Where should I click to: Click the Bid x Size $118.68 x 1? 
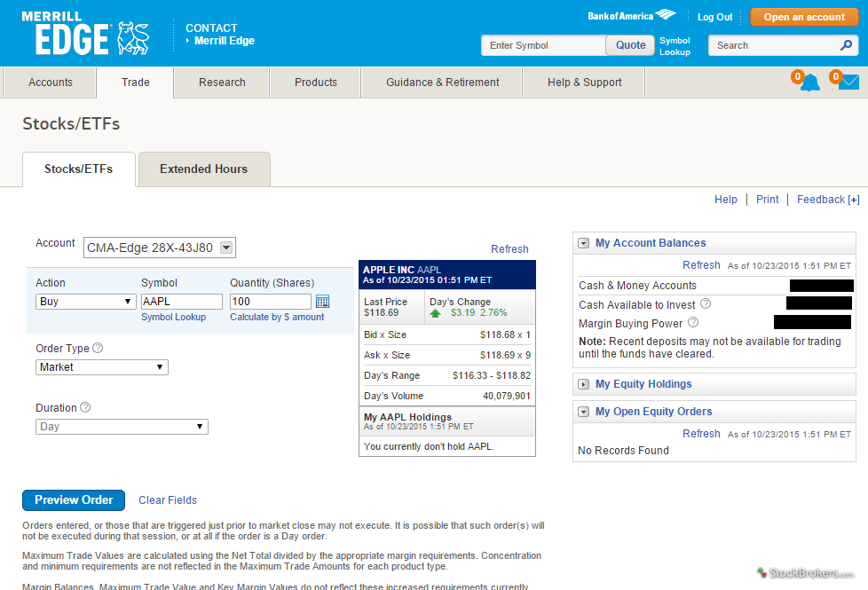pyautogui.click(x=505, y=334)
